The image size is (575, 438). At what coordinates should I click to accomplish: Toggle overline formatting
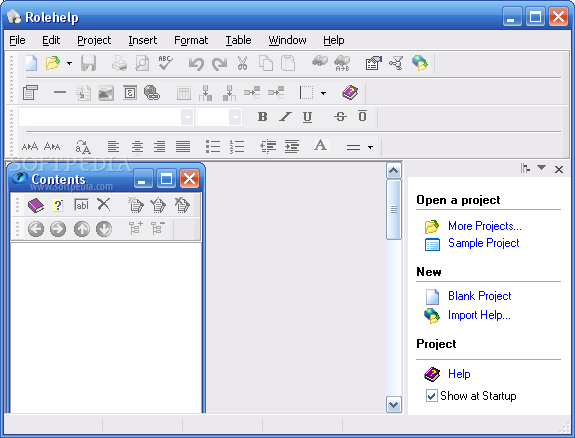(x=362, y=116)
